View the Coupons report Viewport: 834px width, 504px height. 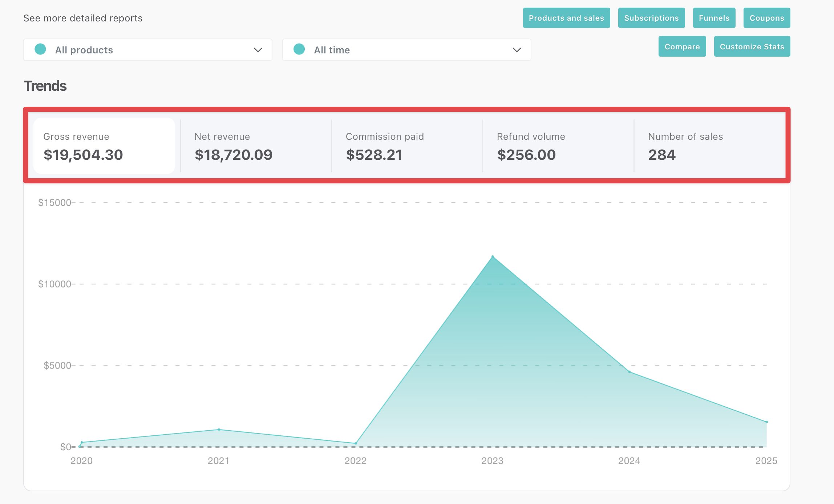pyautogui.click(x=766, y=18)
